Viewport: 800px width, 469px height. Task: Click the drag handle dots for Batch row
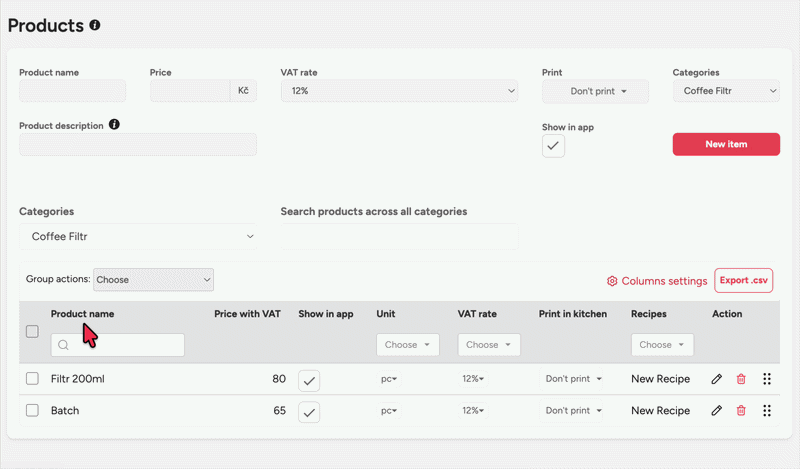[x=767, y=410]
